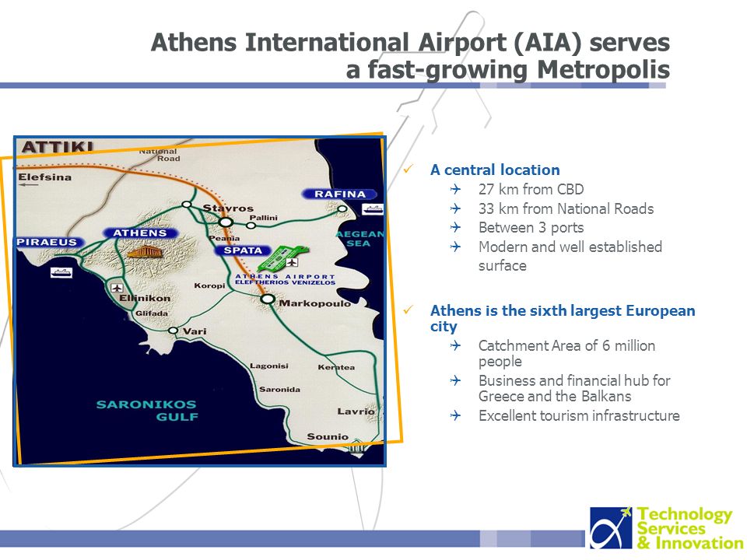Click the slide title 'Athens International Airport (AIA) serves'

click(410, 42)
